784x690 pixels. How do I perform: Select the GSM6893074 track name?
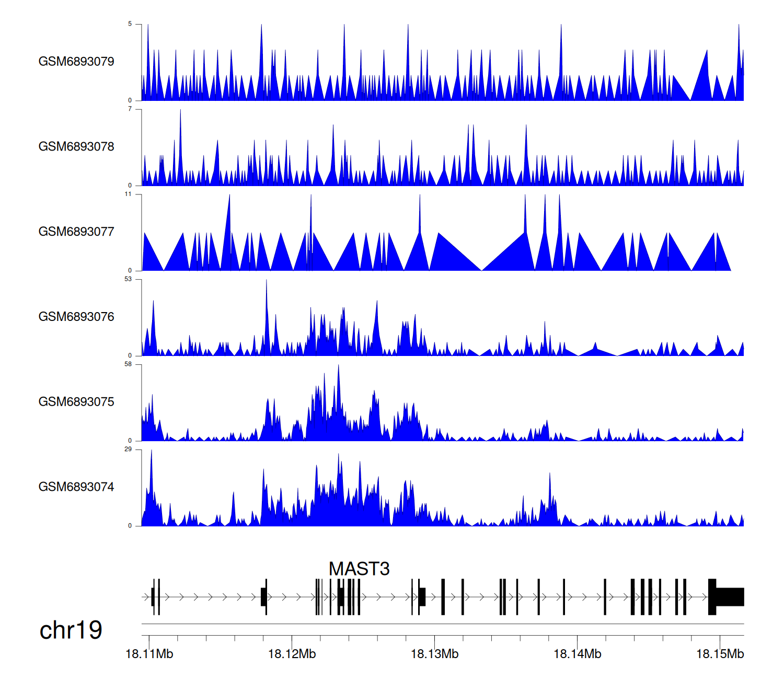(x=76, y=487)
